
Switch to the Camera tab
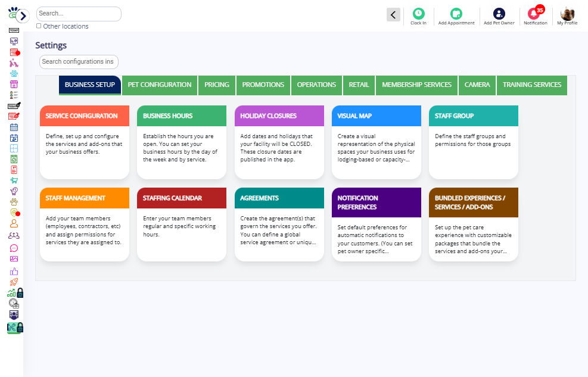click(477, 85)
